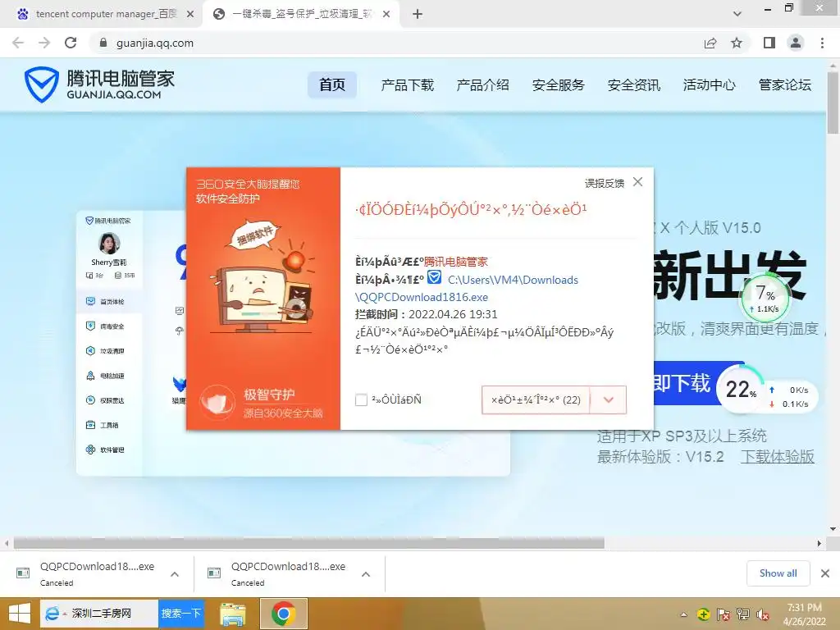The height and width of the screenshot is (630, 840).
Task: Click the popup countdown (22) action button
Action: click(536, 400)
